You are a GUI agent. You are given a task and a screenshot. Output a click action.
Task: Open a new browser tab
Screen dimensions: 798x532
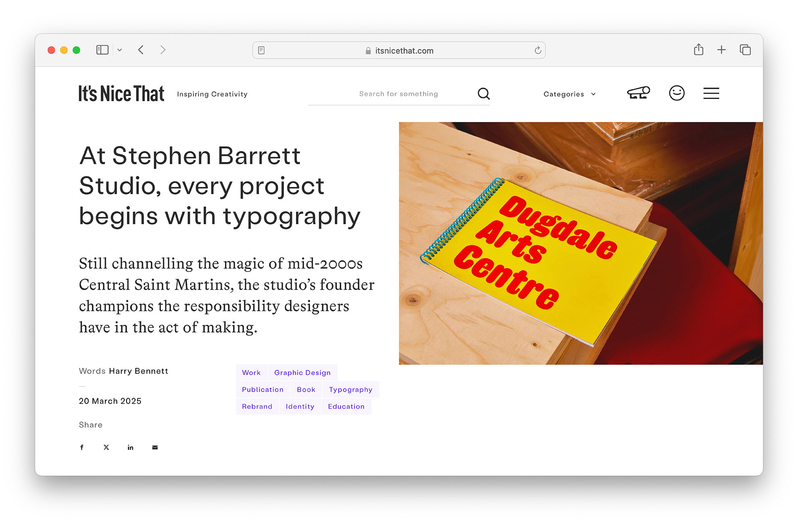(x=721, y=50)
